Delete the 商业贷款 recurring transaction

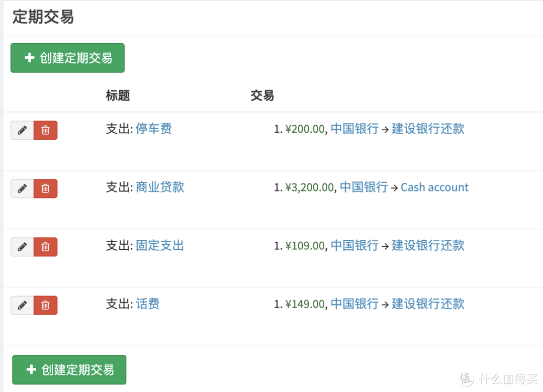pyautogui.click(x=45, y=188)
